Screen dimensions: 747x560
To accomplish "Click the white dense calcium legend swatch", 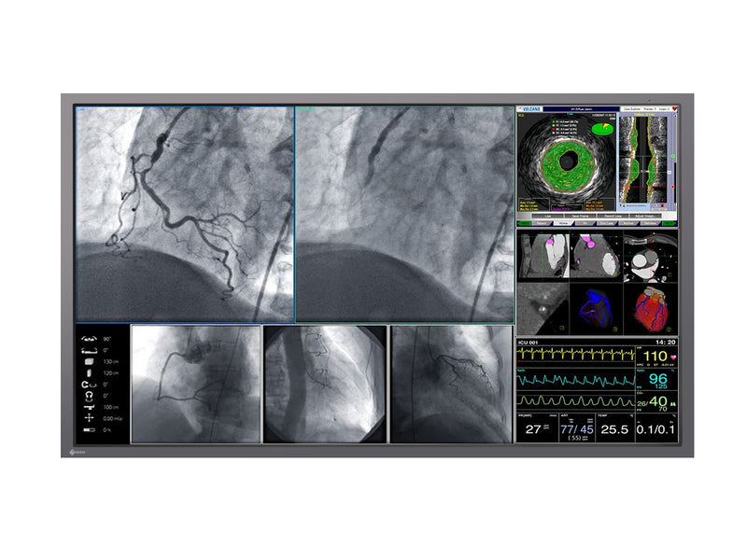I will (x=554, y=133).
